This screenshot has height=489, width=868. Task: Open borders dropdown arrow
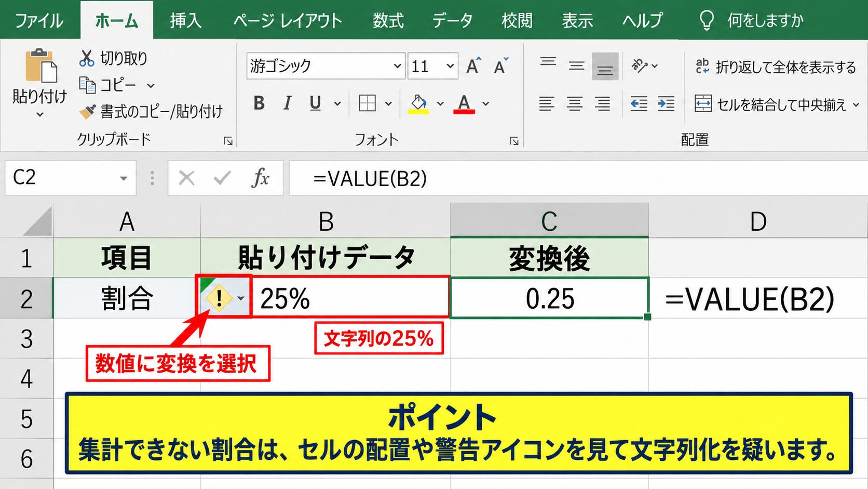coord(388,104)
